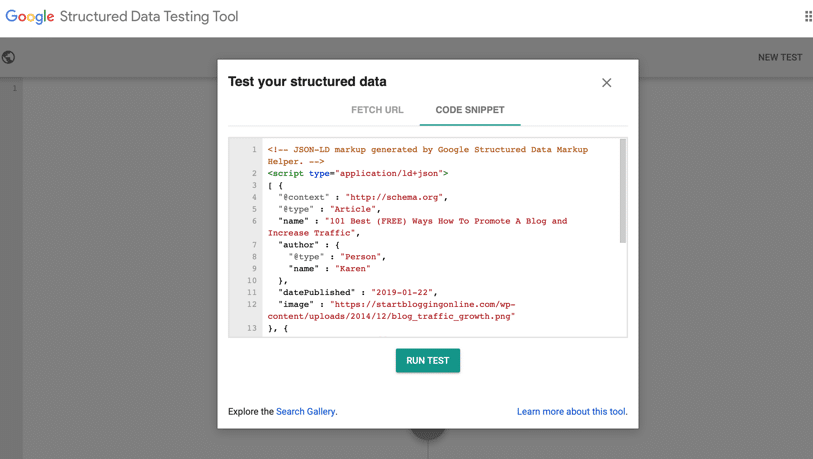Click the "author" key in code
The height and width of the screenshot is (459, 813).
point(299,245)
